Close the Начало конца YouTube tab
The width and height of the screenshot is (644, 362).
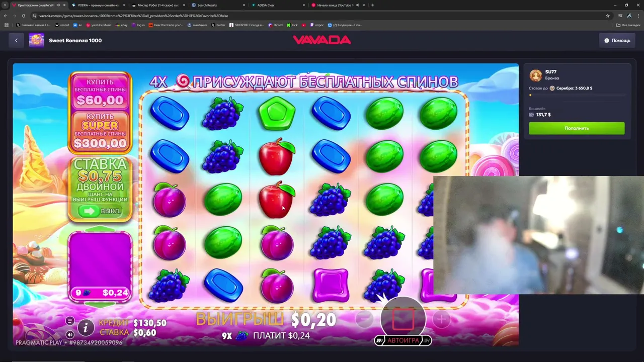tap(364, 5)
